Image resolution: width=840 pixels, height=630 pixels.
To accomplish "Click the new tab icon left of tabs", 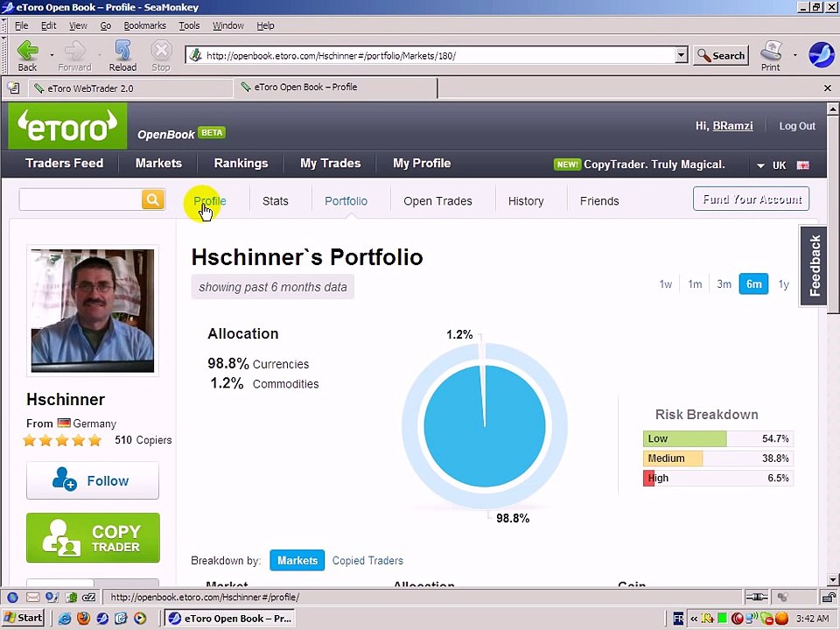I will click(x=13, y=87).
